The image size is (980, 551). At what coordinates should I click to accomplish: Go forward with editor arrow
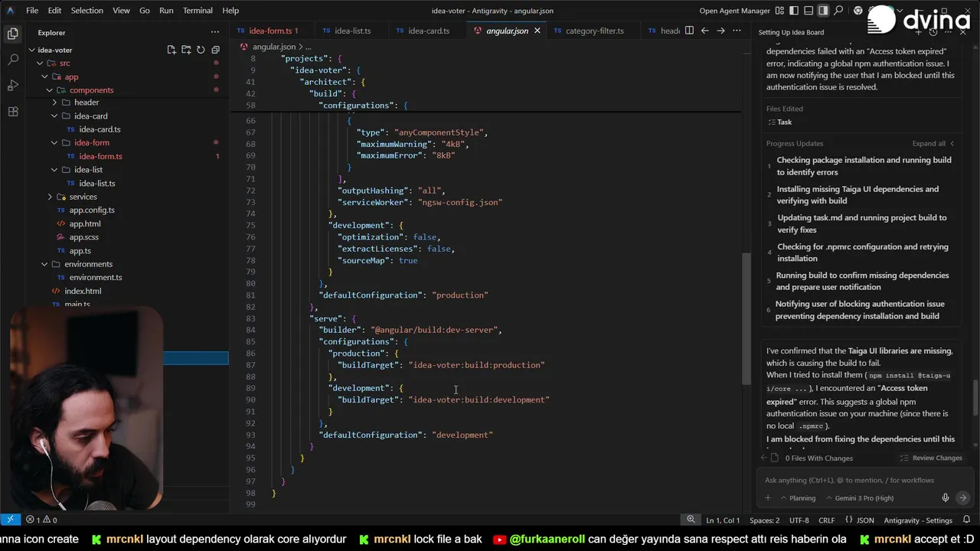pyautogui.click(x=720, y=31)
